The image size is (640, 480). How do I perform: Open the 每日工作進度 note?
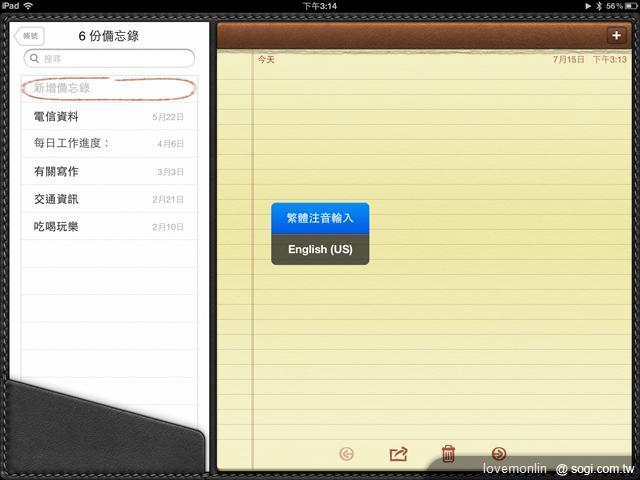click(109, 144)
